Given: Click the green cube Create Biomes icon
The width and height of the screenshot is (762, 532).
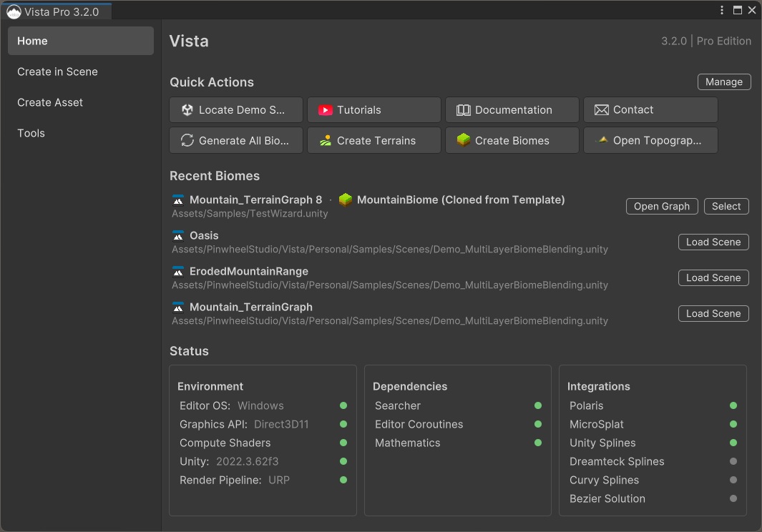Looking at the screenshot, I should (463, 140).
